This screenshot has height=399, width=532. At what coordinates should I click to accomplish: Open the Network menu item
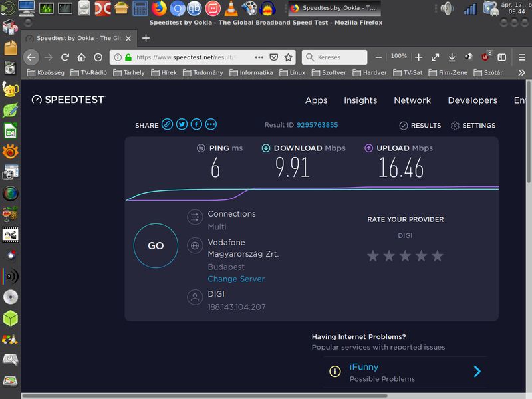pos(412,100)
